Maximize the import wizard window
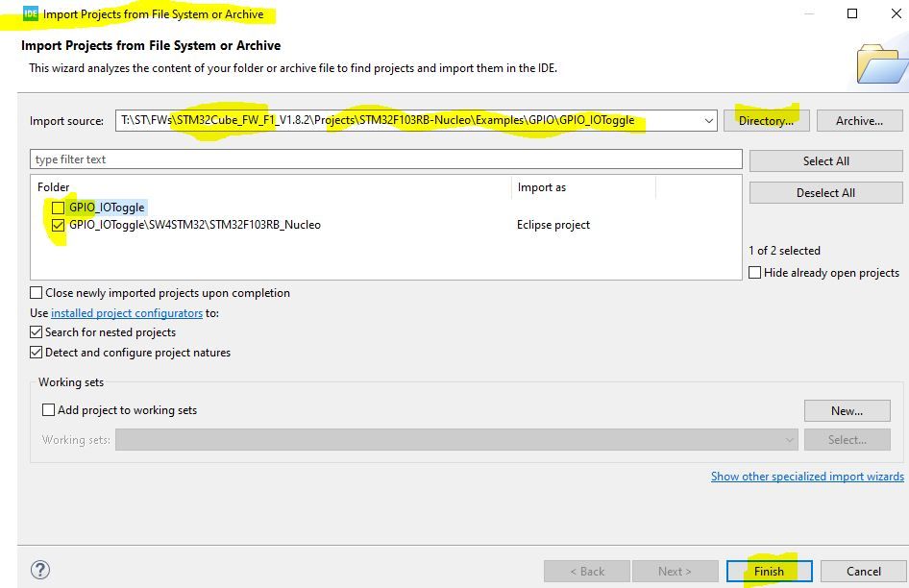The height and width of the screenshot is (588, 909). pos(852,13)
